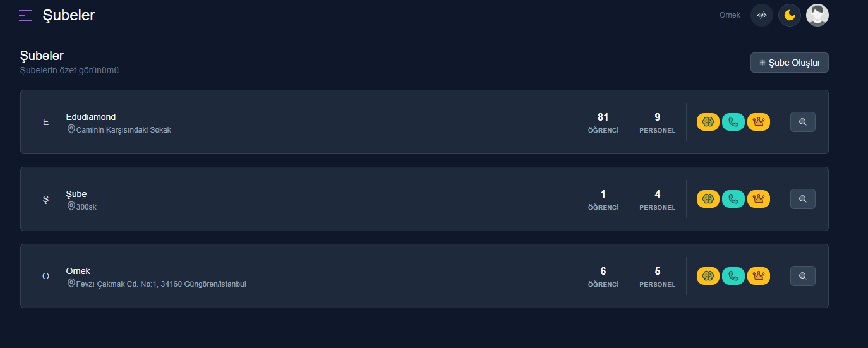This screenshot has width=868, height=348.
Task: Open the hamburger sidebar menu
Action: click(x=25, y=16)
